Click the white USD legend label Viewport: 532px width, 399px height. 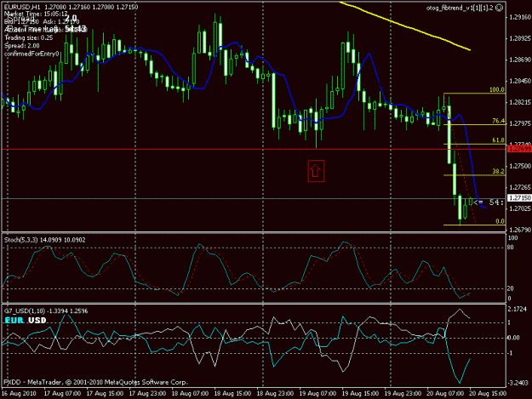37,321
